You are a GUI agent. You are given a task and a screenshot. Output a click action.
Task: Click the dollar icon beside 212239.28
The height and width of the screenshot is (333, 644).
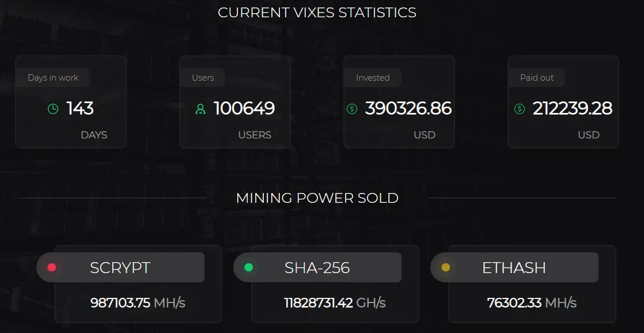(520, 109)
